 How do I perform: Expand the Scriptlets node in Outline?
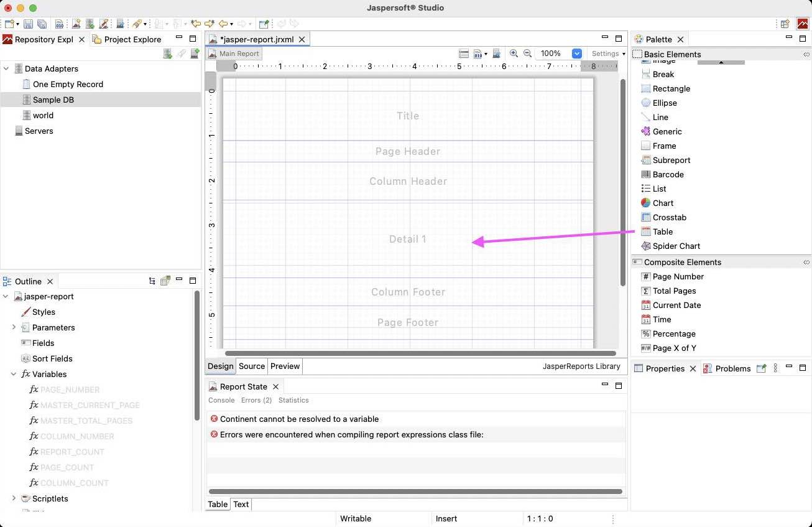pyautogui.click(x=14, y=498)
